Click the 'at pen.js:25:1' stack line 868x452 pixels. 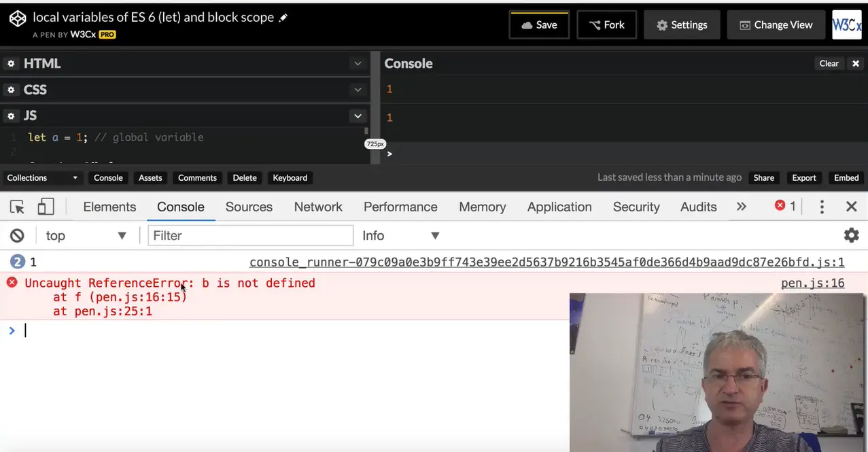[103, 311]
